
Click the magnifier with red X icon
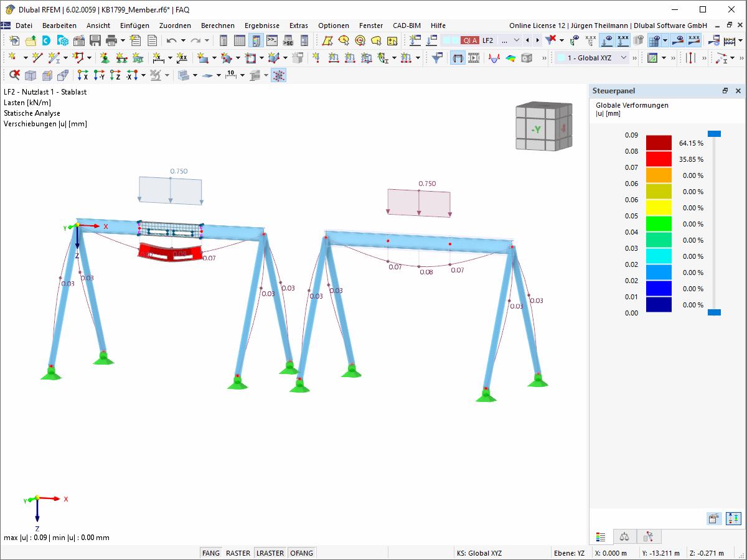(14, 75)
